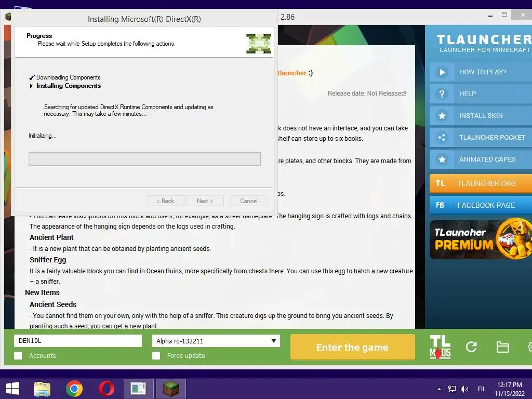Screen dimensions: 532x399
Task: Click Cancel in the DirectX installer
Action: point(249,201)
